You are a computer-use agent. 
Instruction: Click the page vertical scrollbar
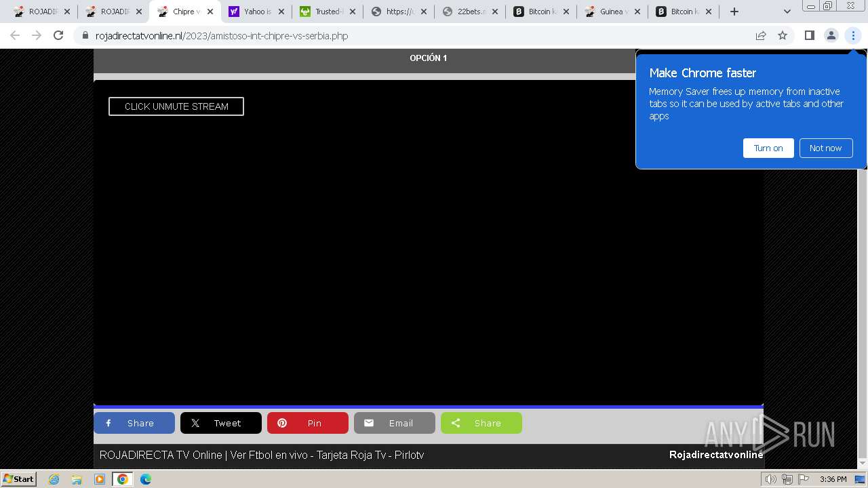pos(862,258)
